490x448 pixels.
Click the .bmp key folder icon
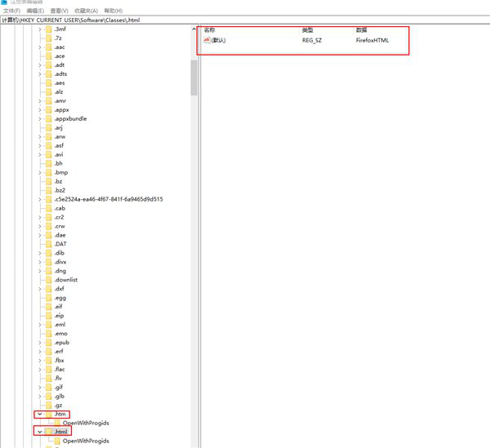[x=48, y=172]
